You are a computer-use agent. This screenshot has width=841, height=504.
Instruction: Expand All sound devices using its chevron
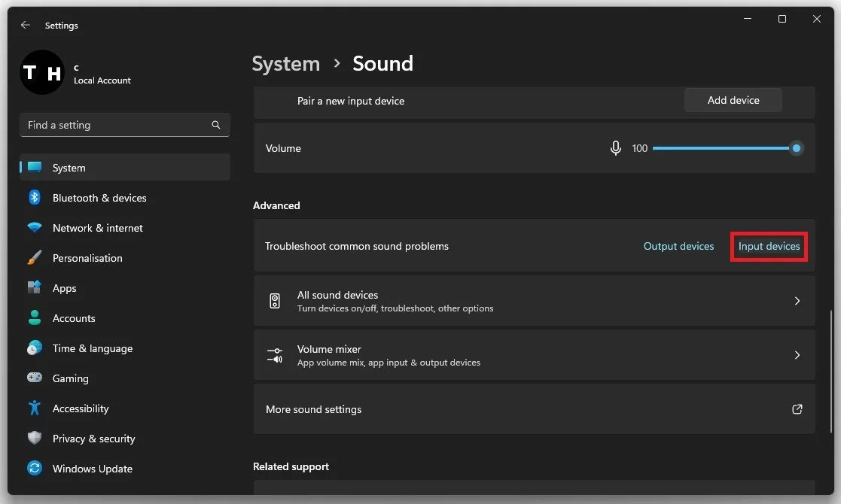click(x=797, y=301)
